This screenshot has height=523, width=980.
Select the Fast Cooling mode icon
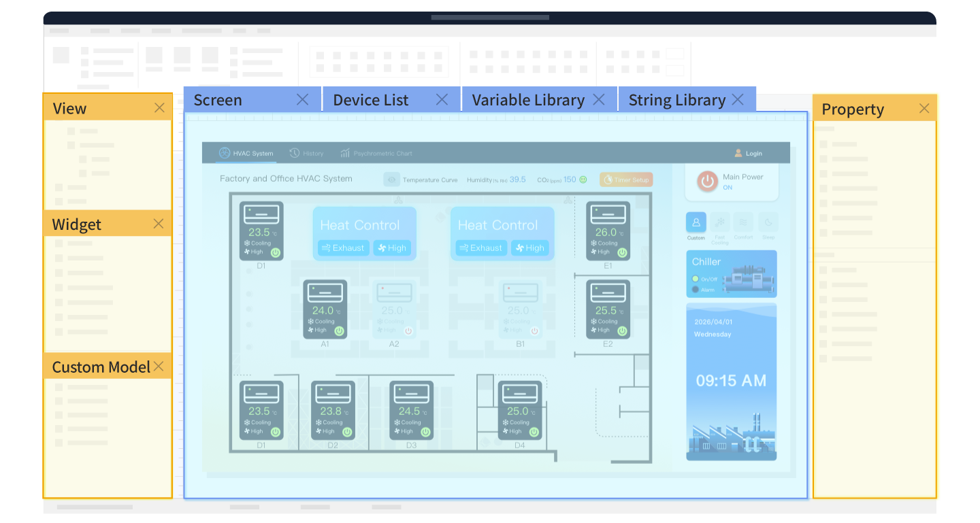[720, 222]
